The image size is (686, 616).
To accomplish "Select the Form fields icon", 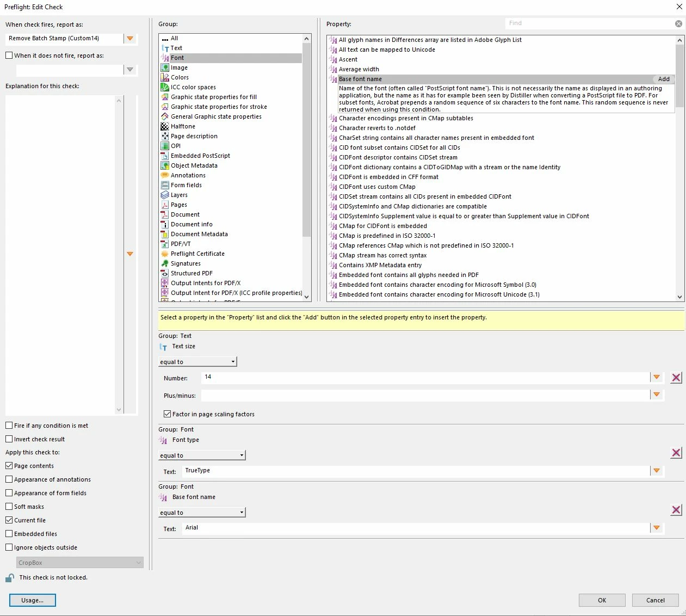I will 164,186.
